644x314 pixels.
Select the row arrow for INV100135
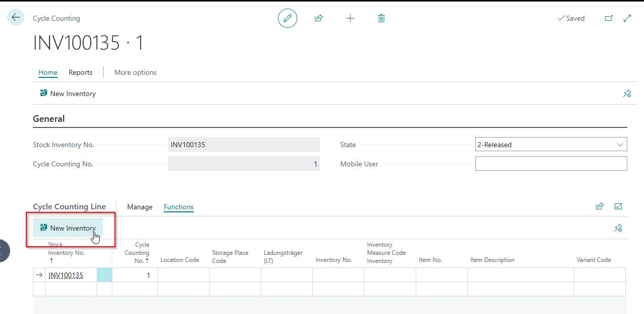pos(39,275)
